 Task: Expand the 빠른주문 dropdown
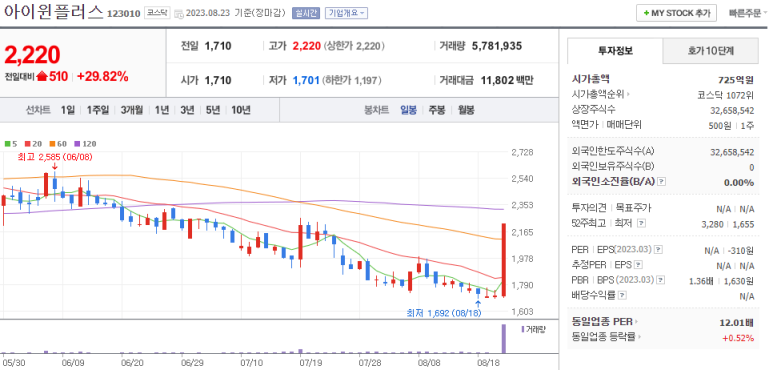click(748, 13)
